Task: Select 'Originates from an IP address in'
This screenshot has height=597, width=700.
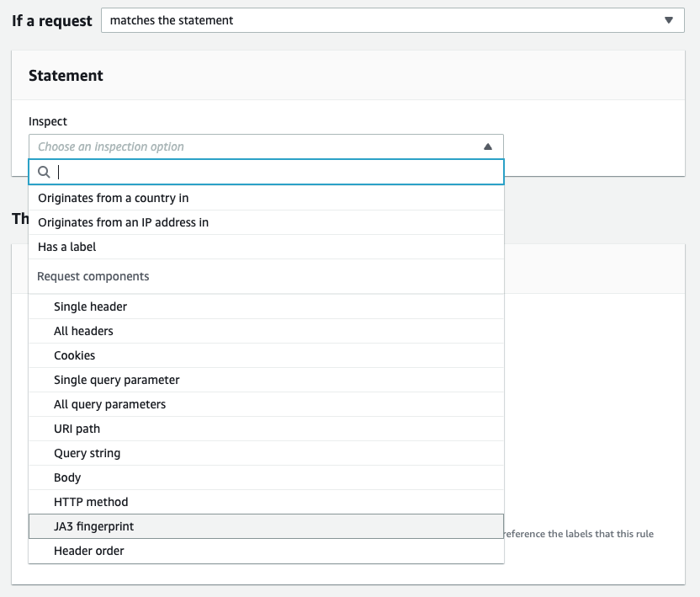Action: click(x=266, y=222)
